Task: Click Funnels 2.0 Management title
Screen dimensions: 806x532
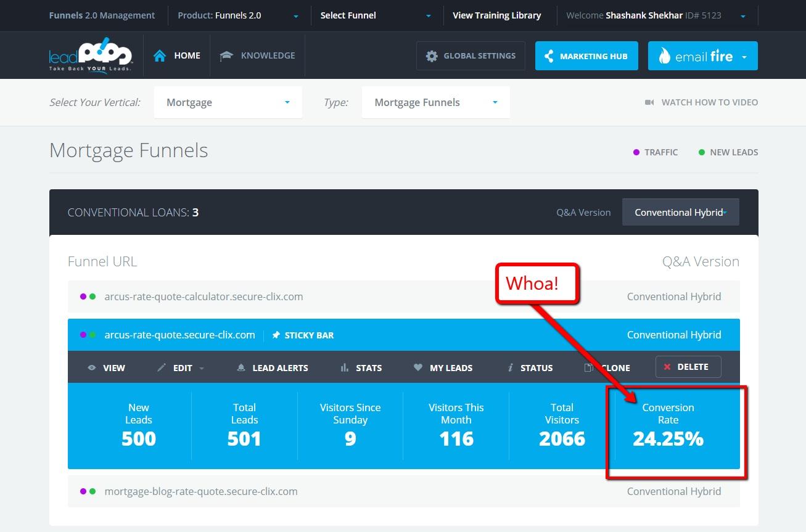Action: (102, 15)
